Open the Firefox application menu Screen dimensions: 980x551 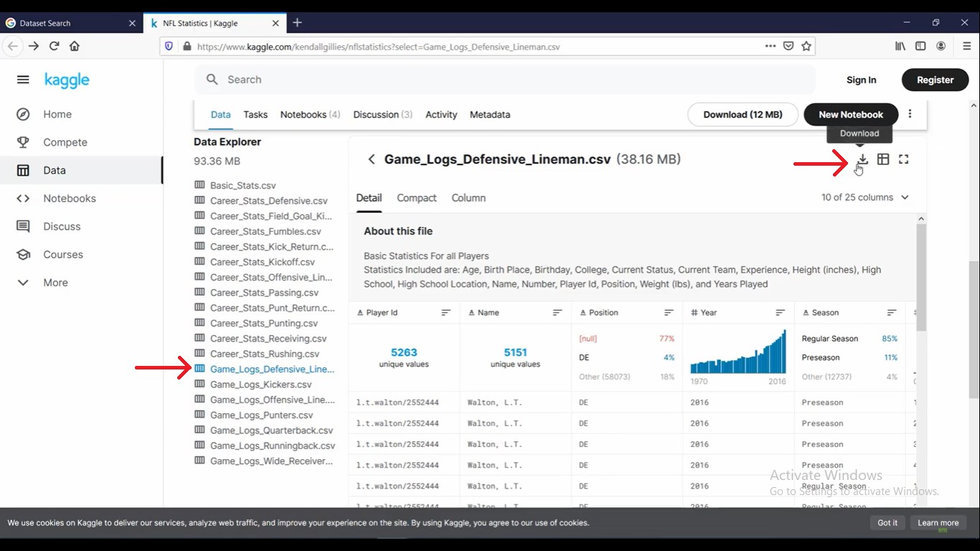click(966, 46)
